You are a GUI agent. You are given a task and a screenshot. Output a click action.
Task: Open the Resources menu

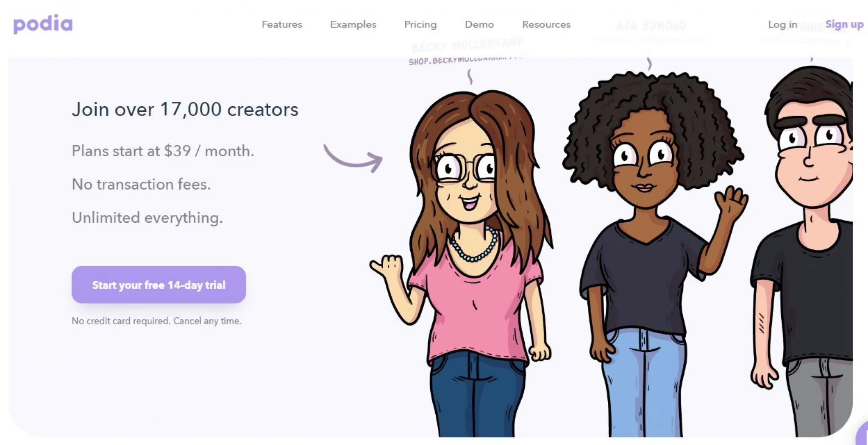coord(546,25)
